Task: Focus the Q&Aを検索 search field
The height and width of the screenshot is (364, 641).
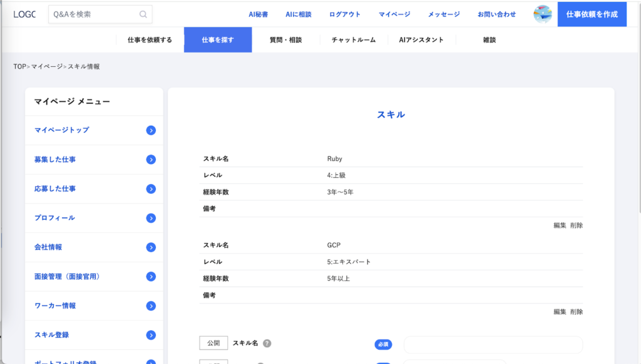Action: click(x=93, y=14)
